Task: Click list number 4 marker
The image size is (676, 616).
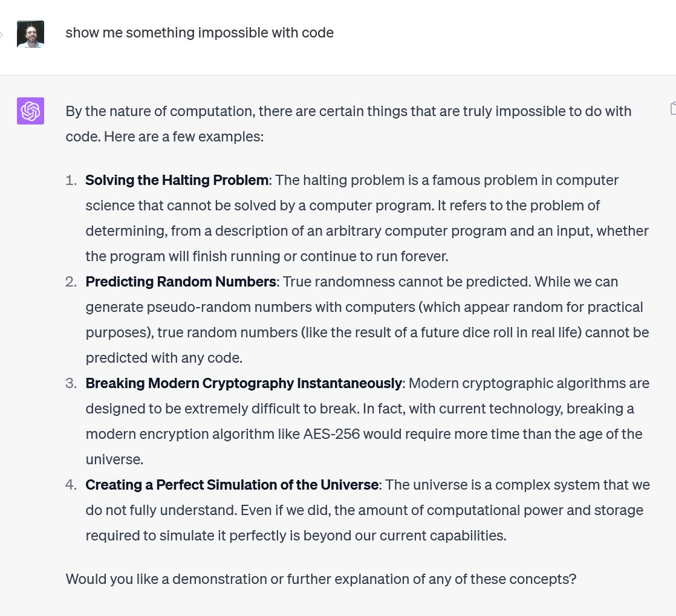Action: tap(71, 485)
